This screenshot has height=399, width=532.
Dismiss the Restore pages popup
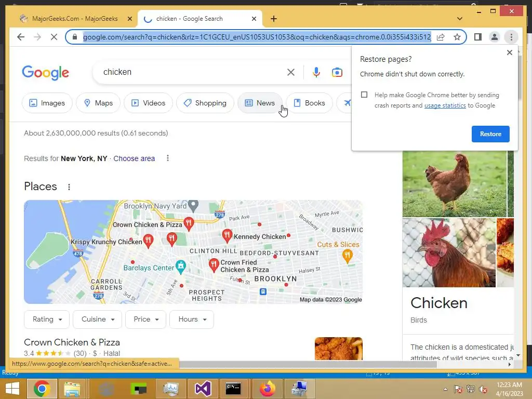(x=509, y=52)
